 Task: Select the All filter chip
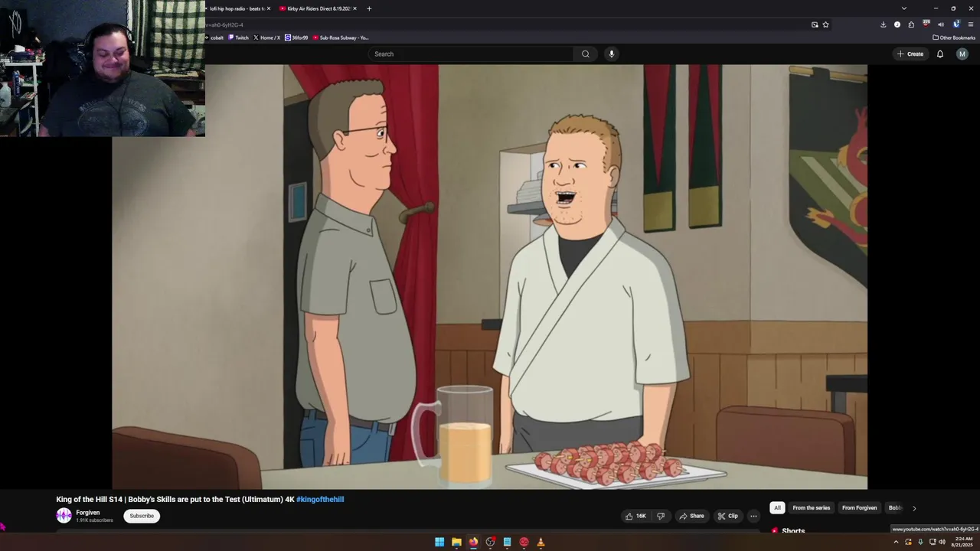point(777,507)
